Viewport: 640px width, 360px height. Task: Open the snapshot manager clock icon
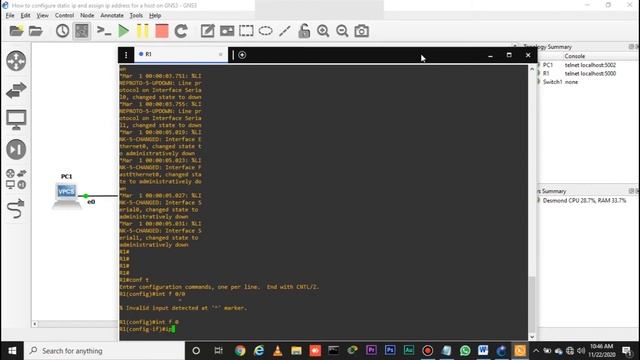62,31
